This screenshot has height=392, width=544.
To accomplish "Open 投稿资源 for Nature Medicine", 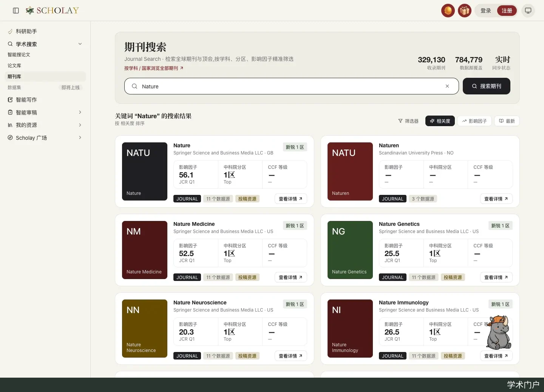I will pos(247,277).
